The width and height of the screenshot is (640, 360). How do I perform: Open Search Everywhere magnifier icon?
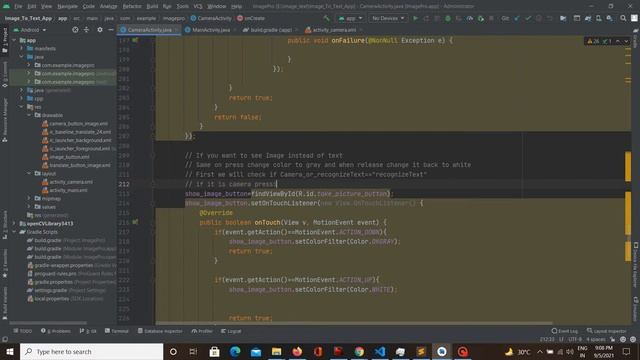point(623,18)
